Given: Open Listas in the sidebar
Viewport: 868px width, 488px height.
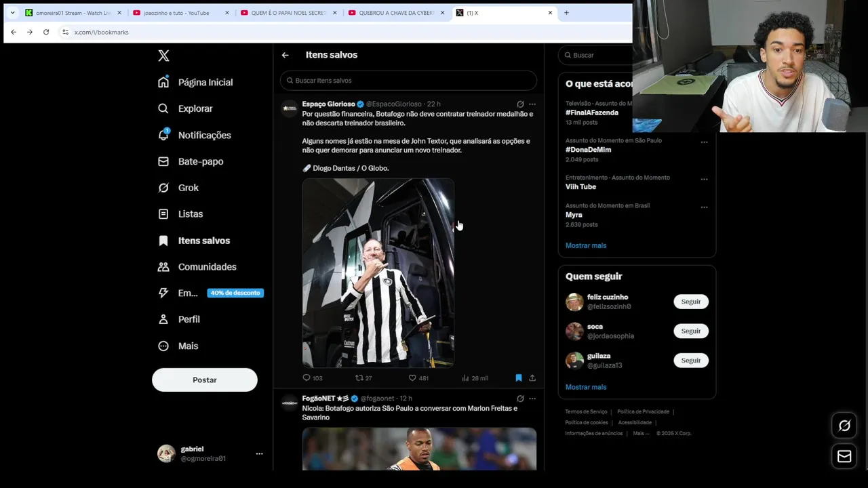Looking at the screenshot, I should tap(180, 213).
